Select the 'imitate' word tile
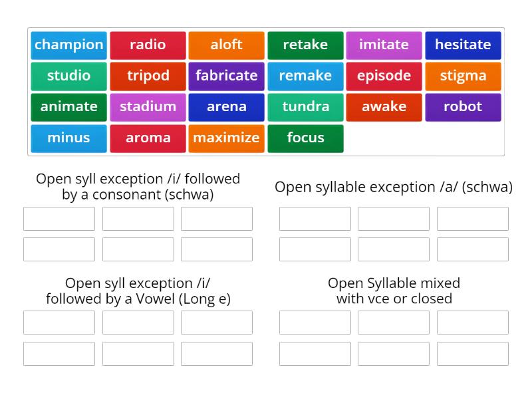The width and height of the screenshot is (532, 399). pos(384,45)
